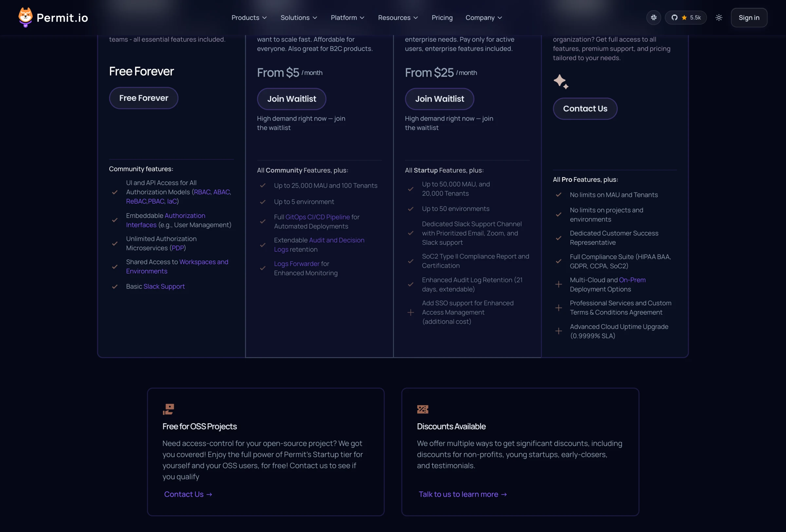Click Talk to us to learn more
The width and height of the screenshot is (786, 532).
tap(463, 494)
